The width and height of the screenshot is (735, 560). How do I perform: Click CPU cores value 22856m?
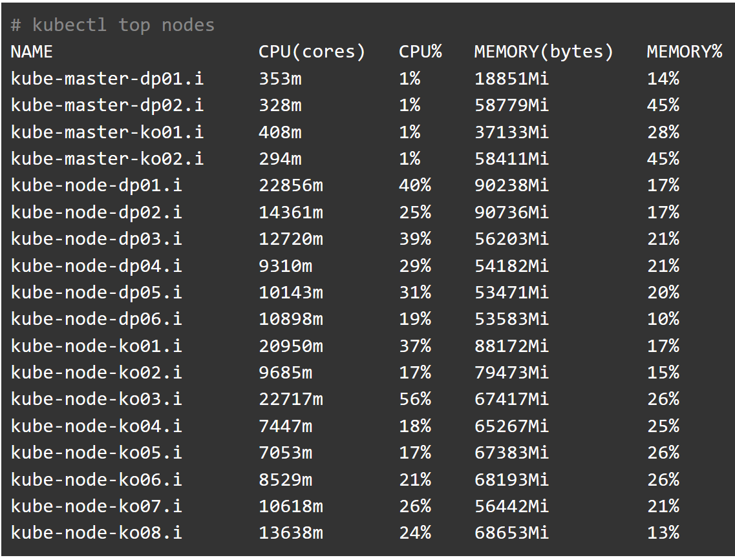[x=290, y=185]
